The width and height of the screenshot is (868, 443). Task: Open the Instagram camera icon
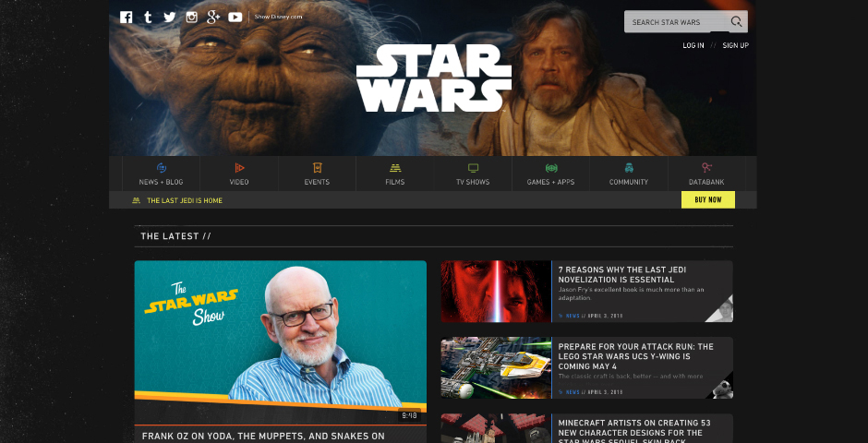pos(191,18)
